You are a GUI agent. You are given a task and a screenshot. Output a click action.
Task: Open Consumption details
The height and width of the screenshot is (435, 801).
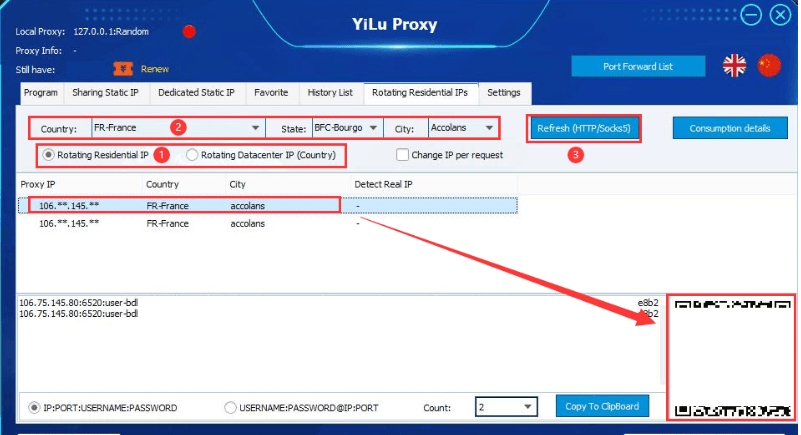[730, 128]
